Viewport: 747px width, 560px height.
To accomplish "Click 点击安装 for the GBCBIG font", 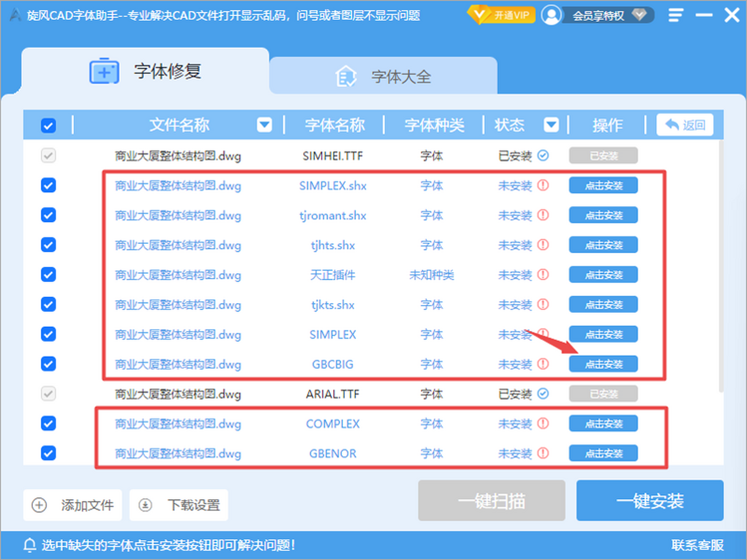I will pos(603,364).
